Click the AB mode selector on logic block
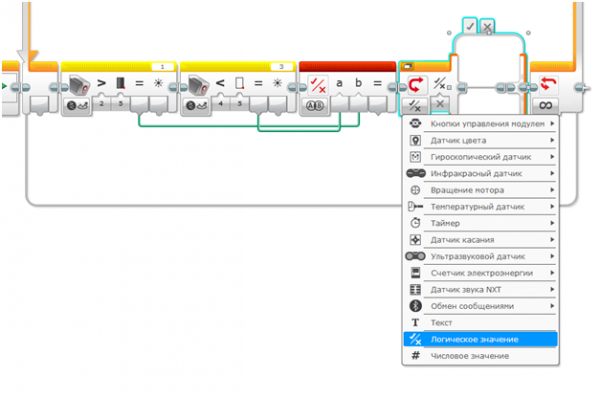Image resolution: width=600 pixels, height=398 pixels. click(x=314, y=105)
